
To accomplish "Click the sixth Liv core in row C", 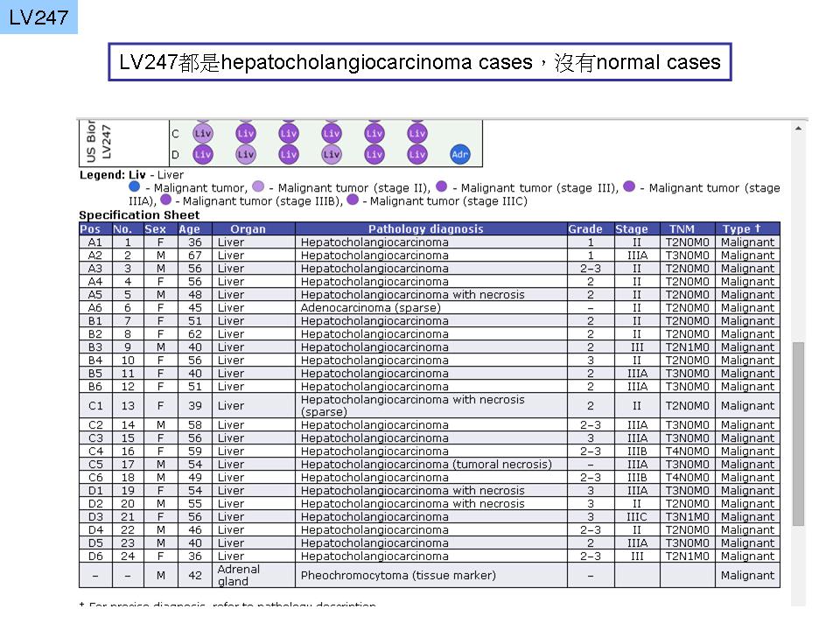I will [x=416, y=133].
